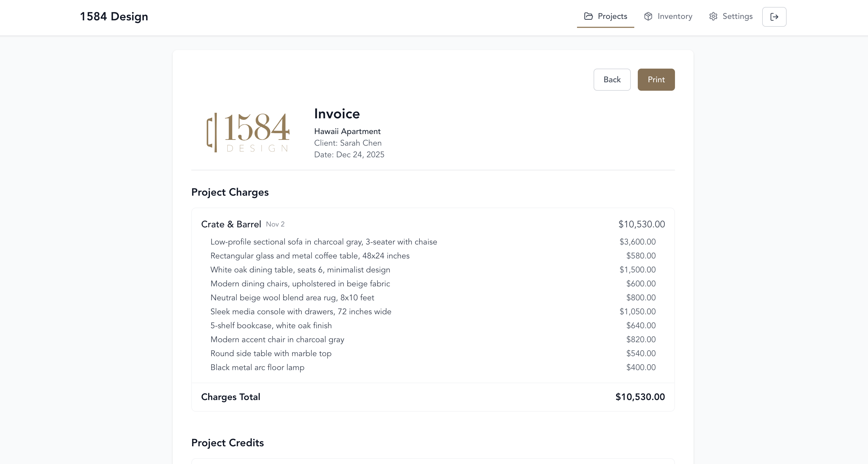Click the $10,530.00 Crate & Barrel total
Viewport: 868px width, 464px height.
click(641, 224)
